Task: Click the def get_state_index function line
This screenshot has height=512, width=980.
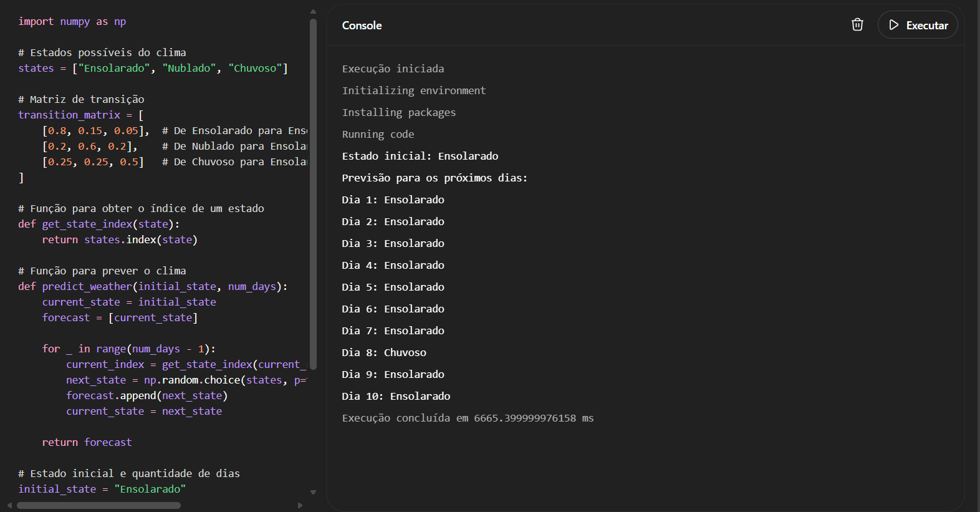Action: pyautogui.click(x=98, y=225)
